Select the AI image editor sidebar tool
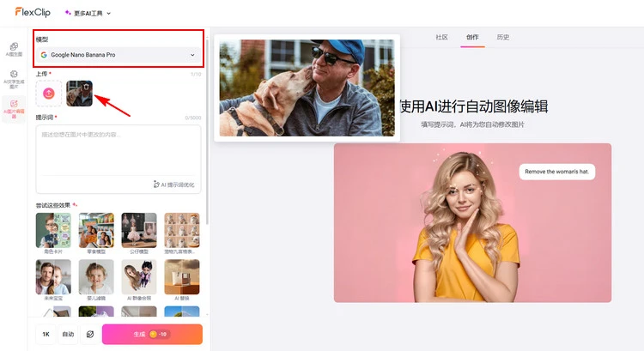The image size is (644, 351). pos(13,108)
